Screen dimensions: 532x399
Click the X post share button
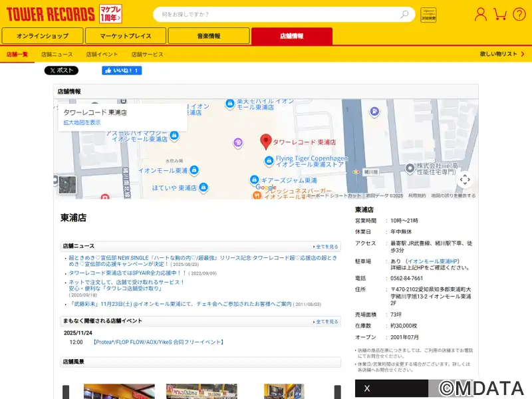coord(61,70)
